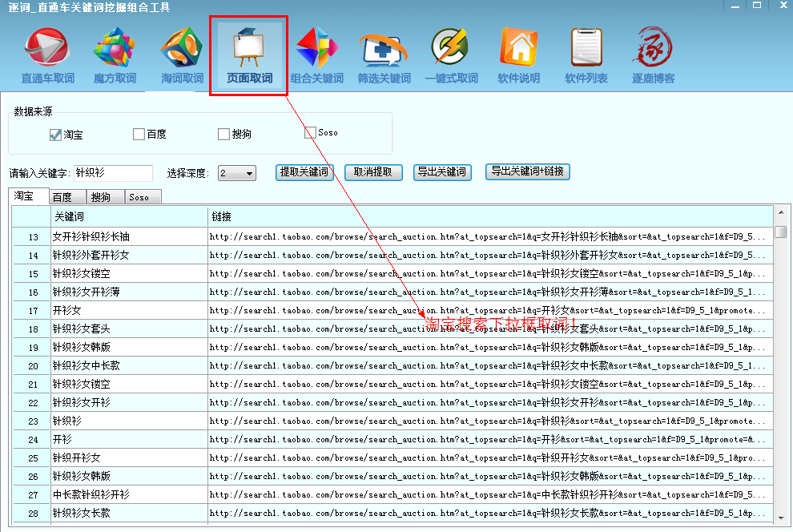793x532 pixels.
Task: Click the link URL in row 16
Action: (490, 292)
